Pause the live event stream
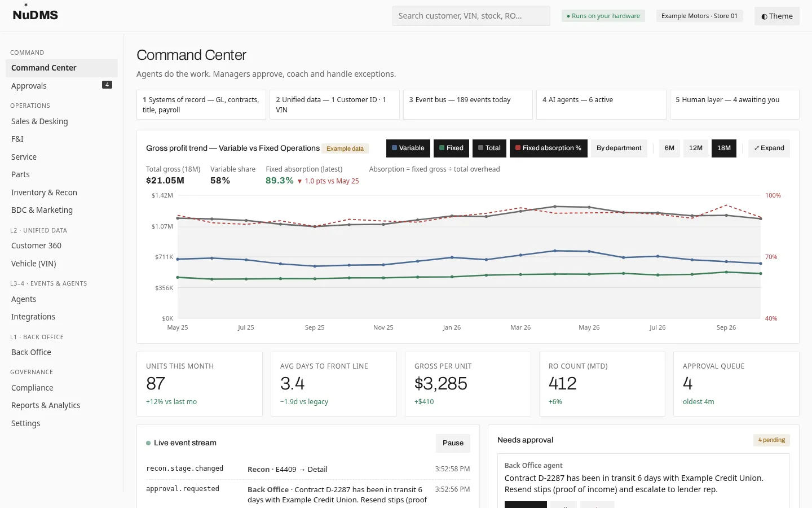The height and width of the screenshot is (508, 812). coord(453,443)
